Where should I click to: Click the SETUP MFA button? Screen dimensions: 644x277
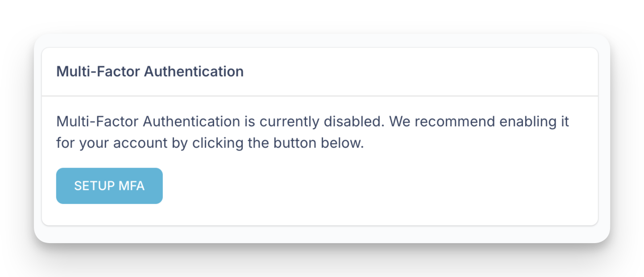pyautogui.click(x=109, y=186)
